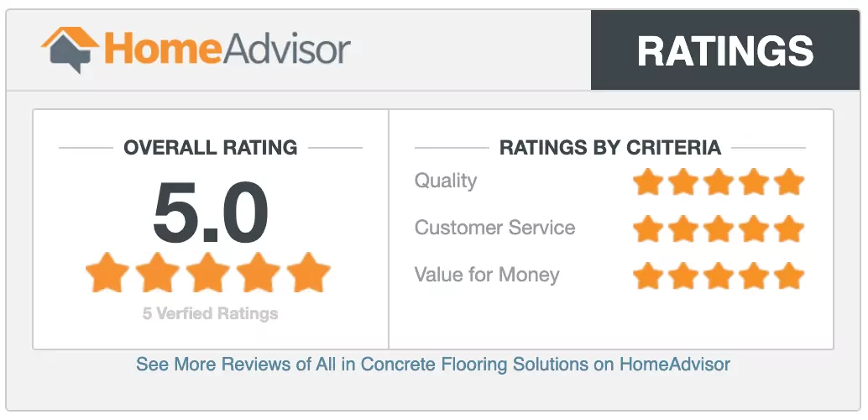Click the HomeAdvisor house logo icon

[x=70, y=49]
